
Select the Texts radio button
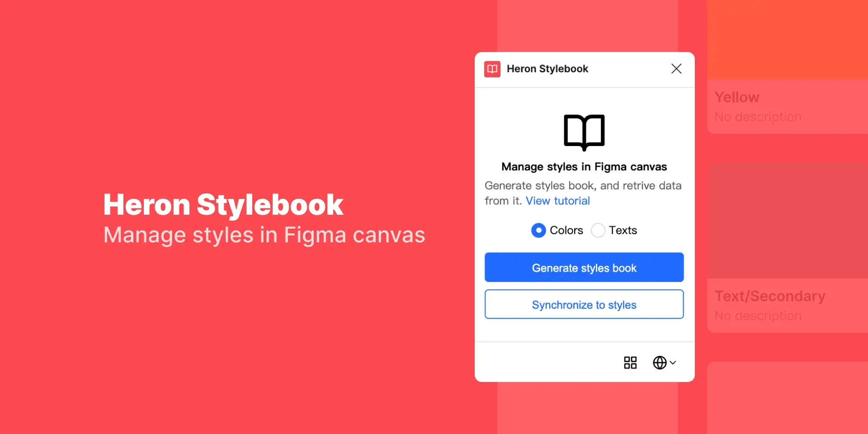(598, 231)
